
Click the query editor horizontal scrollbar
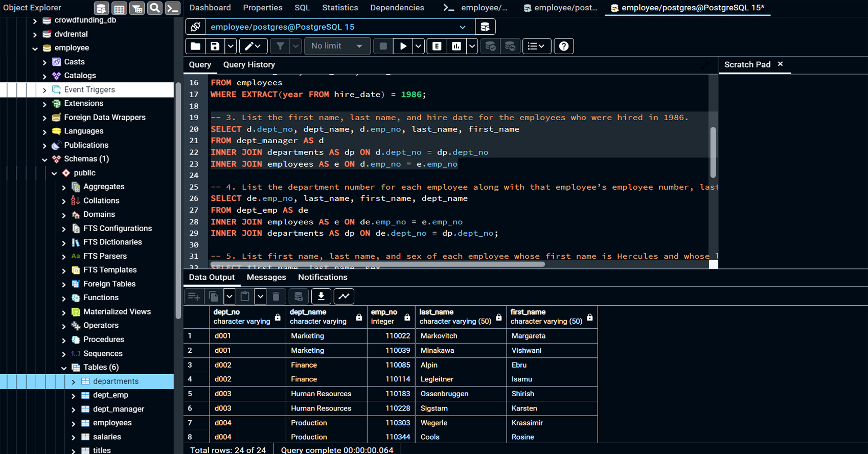click(x=377, y=264)
